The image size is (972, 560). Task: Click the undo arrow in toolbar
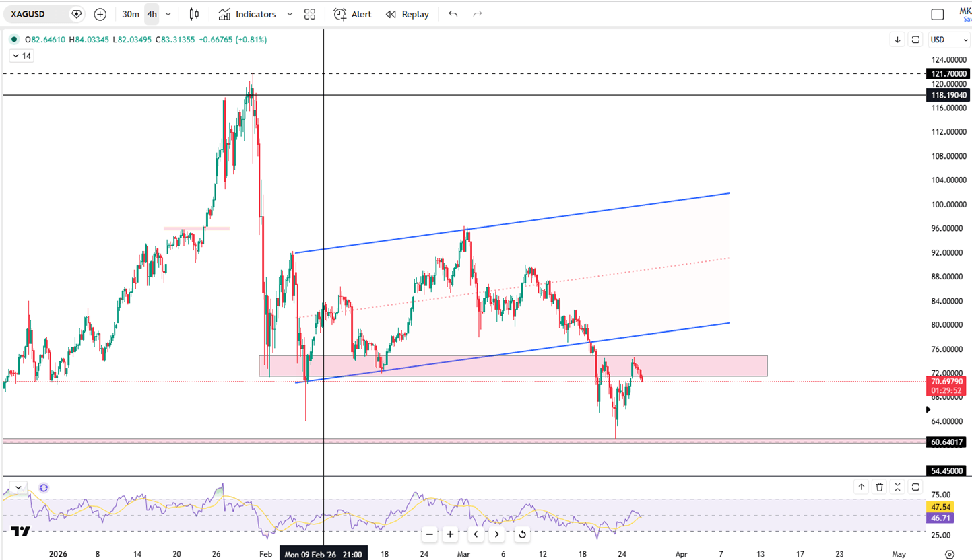coord(453,14)
